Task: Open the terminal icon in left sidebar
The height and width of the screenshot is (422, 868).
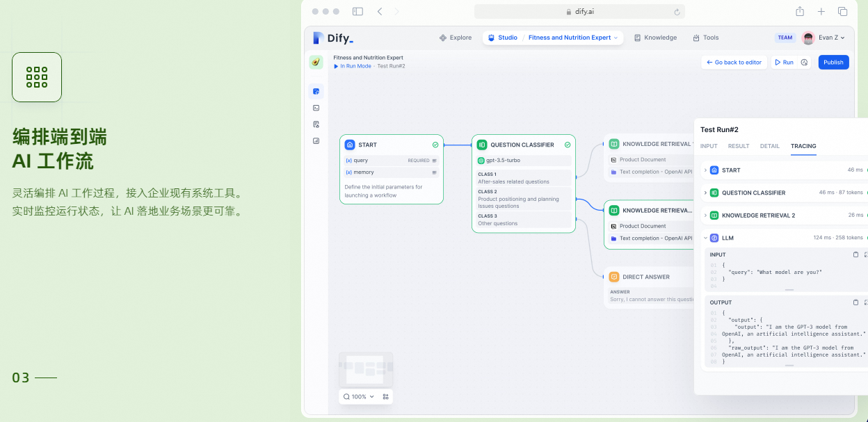Action: point(316,108)
